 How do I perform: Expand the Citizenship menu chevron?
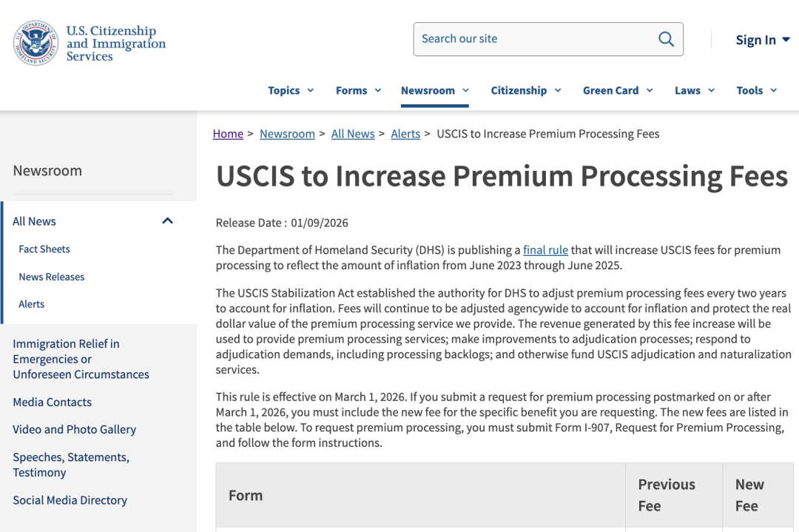558,90
